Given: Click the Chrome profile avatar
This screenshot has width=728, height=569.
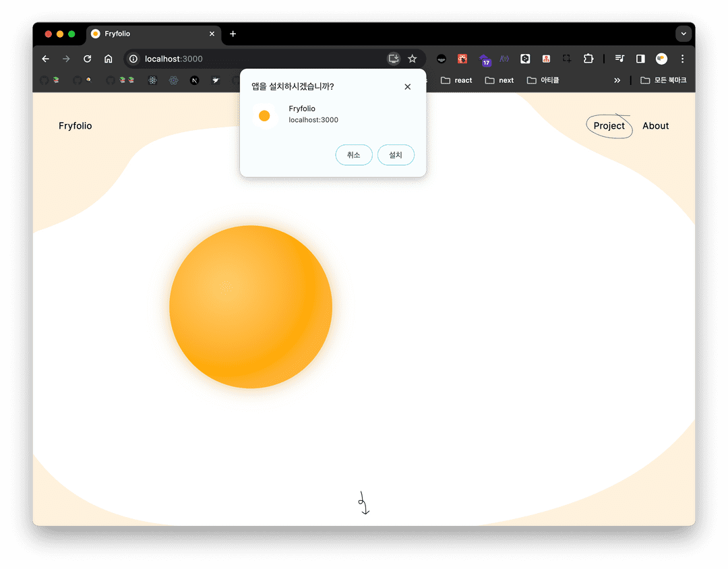Looking at the screenshot, I should click(661, 59).
